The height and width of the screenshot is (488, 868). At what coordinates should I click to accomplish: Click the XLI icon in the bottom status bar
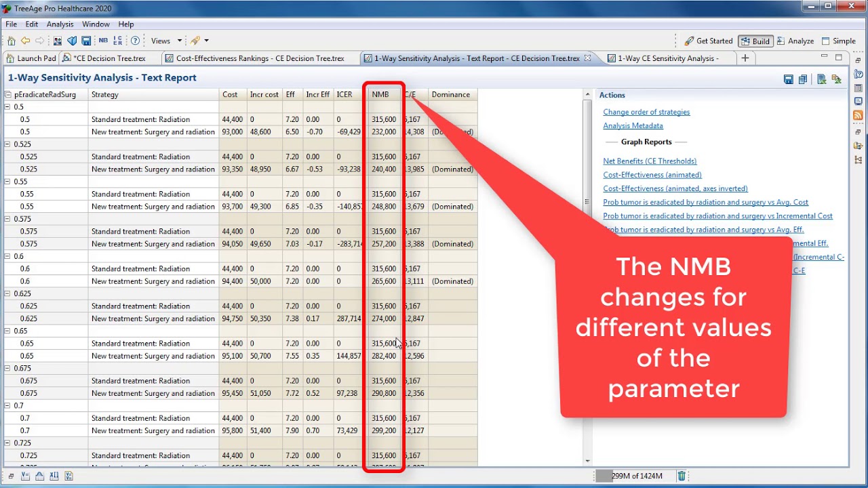tap(54, 476)
